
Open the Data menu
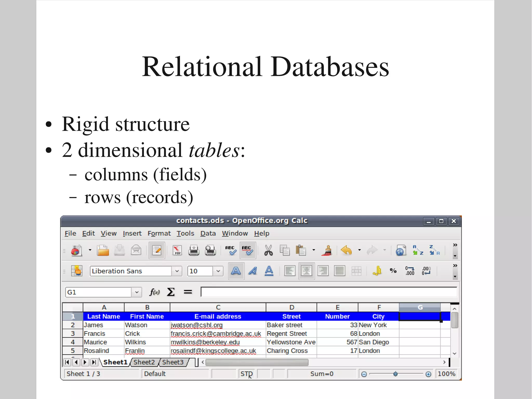pos(208,233)
